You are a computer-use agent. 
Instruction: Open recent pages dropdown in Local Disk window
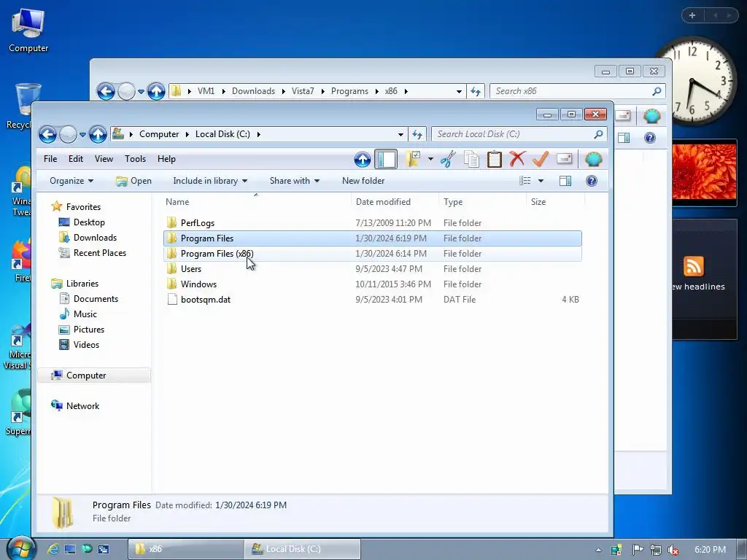[82, 135]
